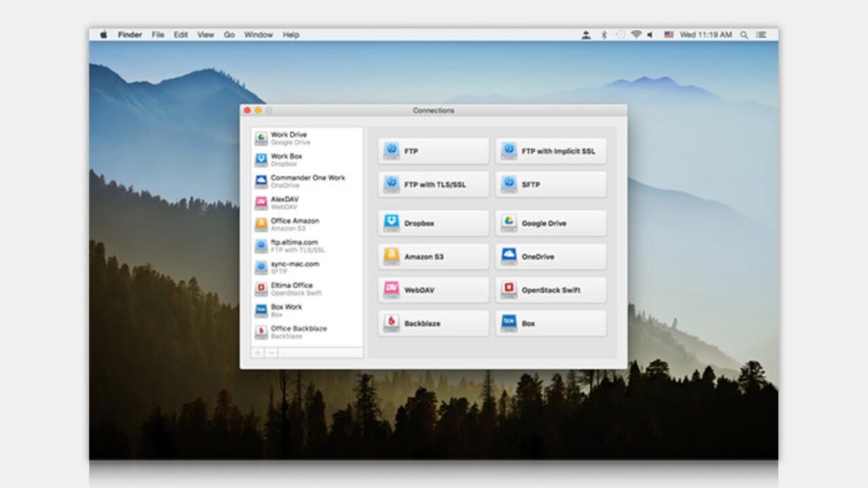
Task: Click the Time Machine menu bar icon
Action: 620,35
